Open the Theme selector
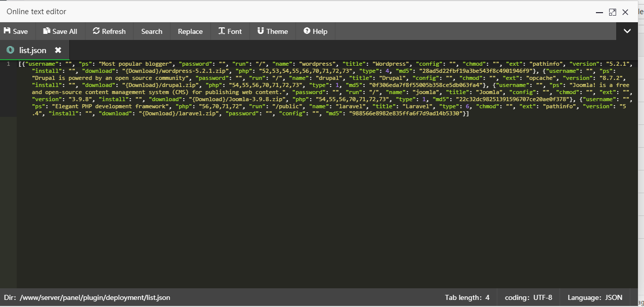644x307 pixels. pos(272,31)
